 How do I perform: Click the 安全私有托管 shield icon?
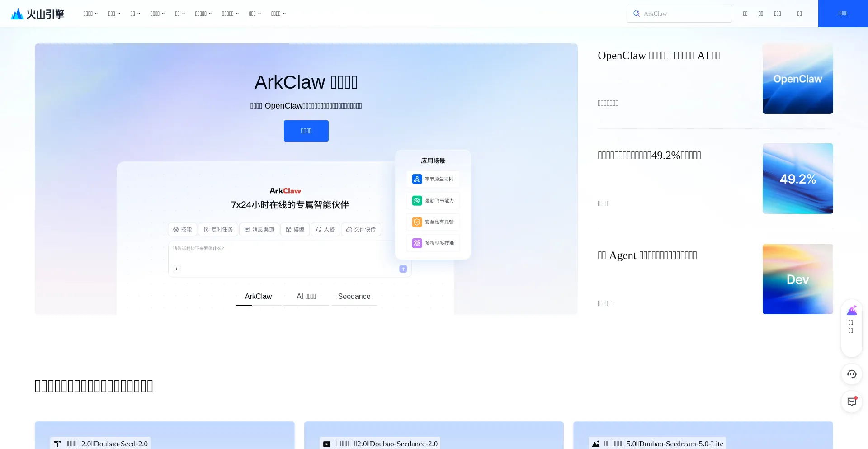(x=417, y=222)
